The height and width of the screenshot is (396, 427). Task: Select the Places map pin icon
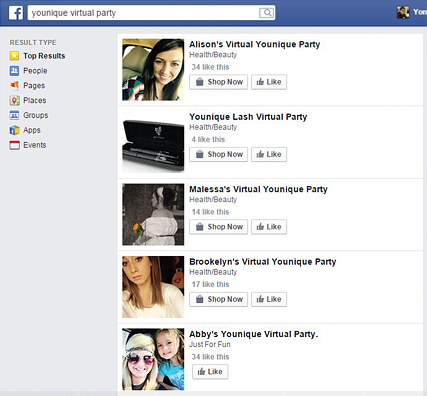[x=14, y=100]
